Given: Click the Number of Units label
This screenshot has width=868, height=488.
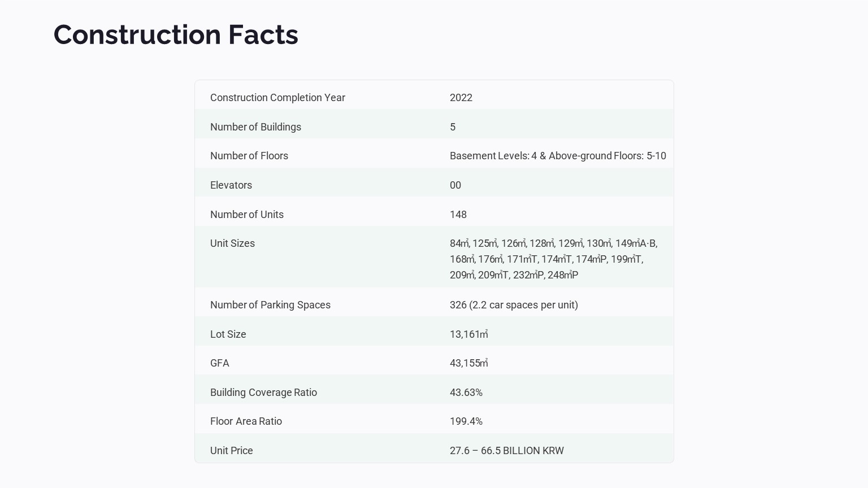Looking at the screenshot, I should 247,215.
